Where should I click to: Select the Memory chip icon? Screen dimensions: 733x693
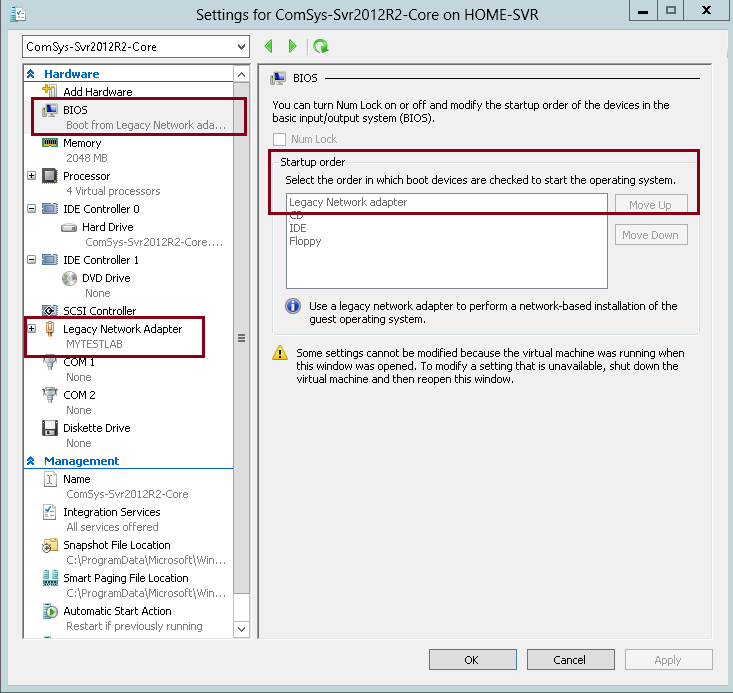pos(50,143)
